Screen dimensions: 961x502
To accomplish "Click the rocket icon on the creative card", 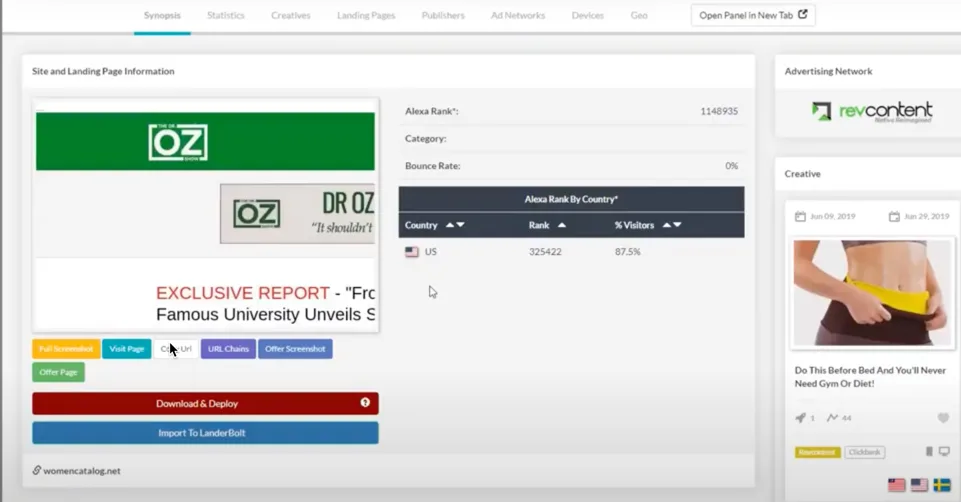I will click(x=800, y=418).
